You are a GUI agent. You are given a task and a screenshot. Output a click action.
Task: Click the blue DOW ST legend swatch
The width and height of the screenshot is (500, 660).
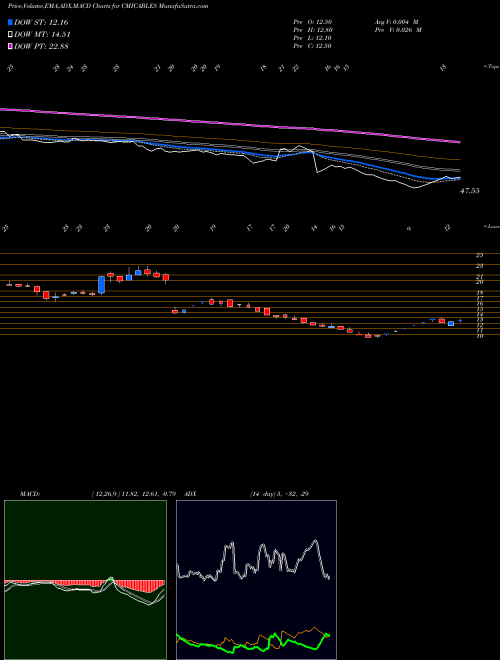pyautogui.click(x=11, y=22)
